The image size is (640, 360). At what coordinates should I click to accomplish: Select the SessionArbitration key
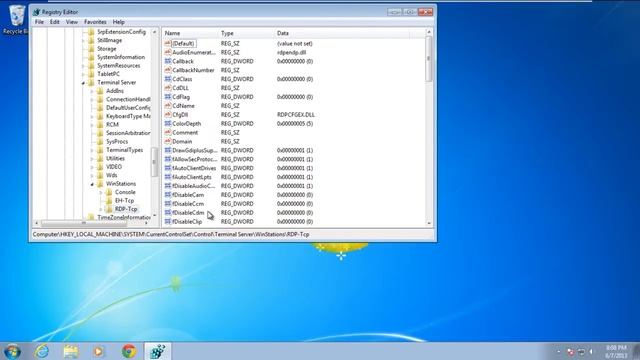click(x=128, y=133)
